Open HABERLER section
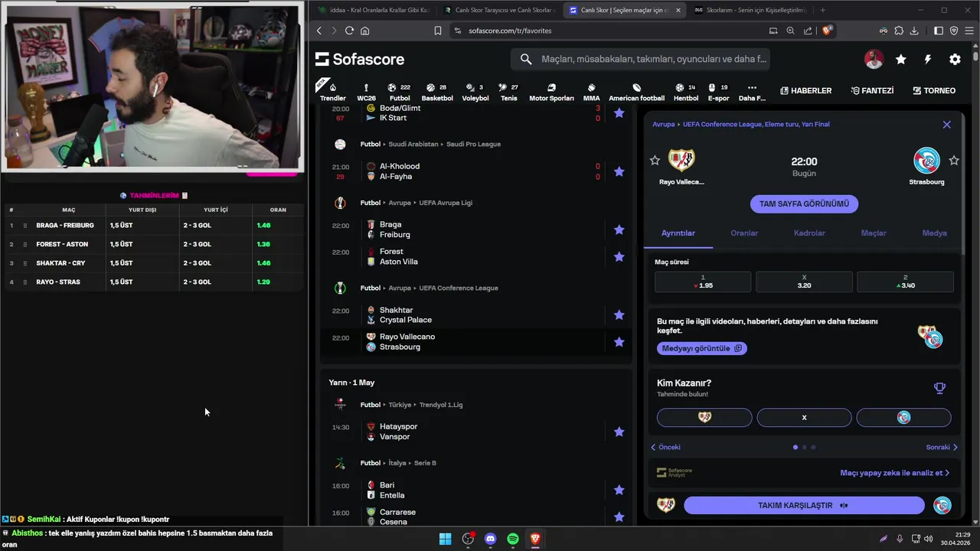The image size is (980, 551). pyautogui.click(x=805, y=90)
